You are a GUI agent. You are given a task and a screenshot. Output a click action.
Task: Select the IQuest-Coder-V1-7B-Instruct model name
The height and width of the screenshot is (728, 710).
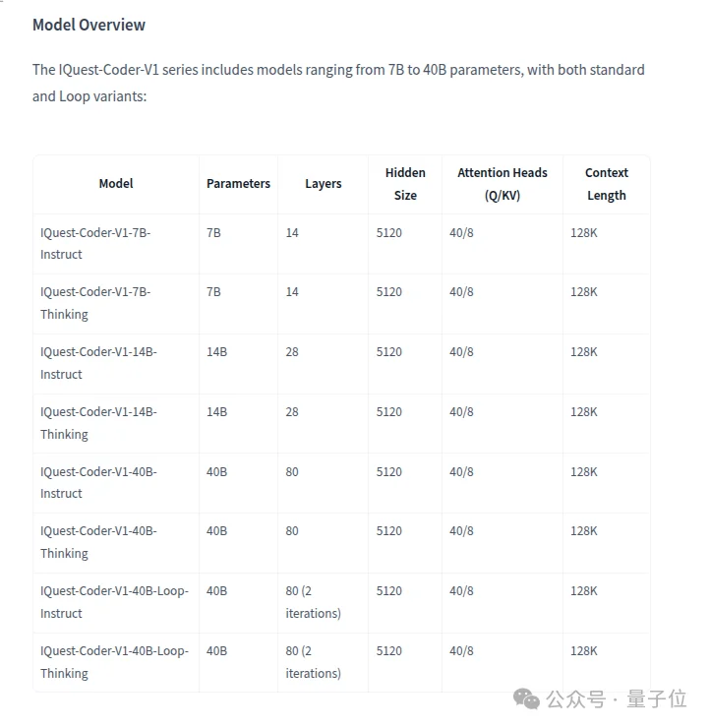pyautogui.click(x=95, y=243)
